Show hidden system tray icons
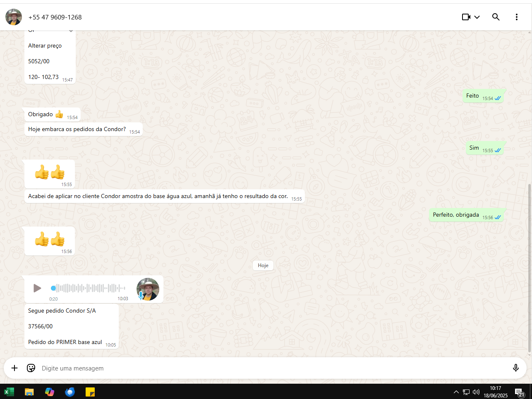The height and width of the screenshot is (399, 532). click(456, 392)
